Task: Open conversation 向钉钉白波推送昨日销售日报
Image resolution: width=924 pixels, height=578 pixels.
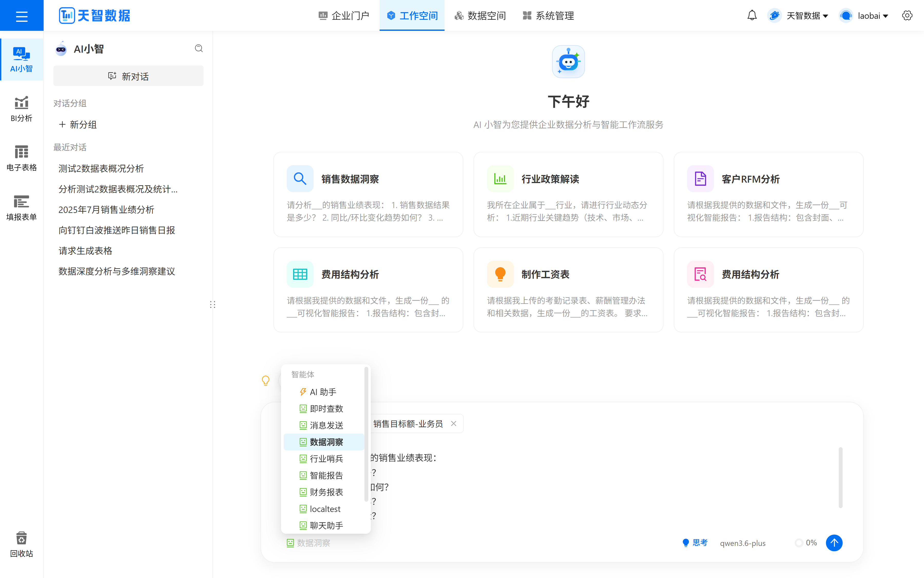Action: (117, 230)
